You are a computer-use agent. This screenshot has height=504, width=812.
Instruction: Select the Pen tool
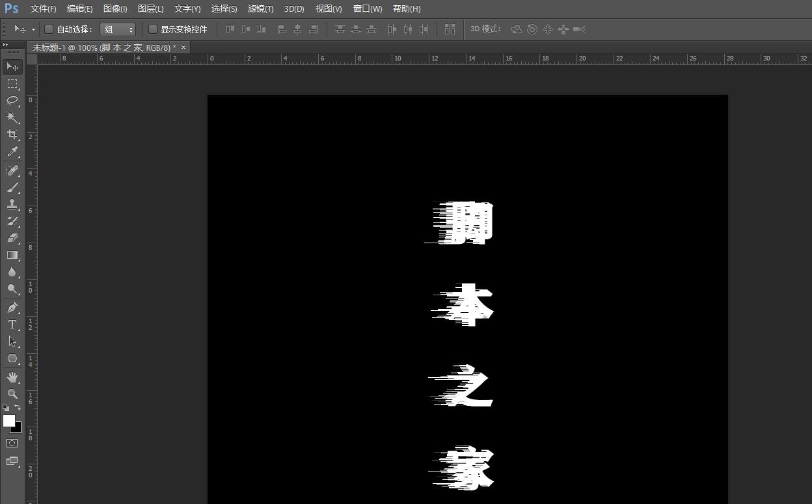12,307
